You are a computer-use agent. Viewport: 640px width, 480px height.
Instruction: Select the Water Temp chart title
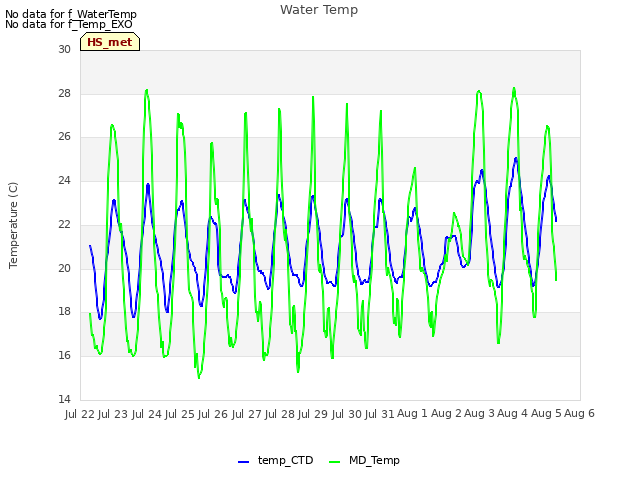point(319,9)
